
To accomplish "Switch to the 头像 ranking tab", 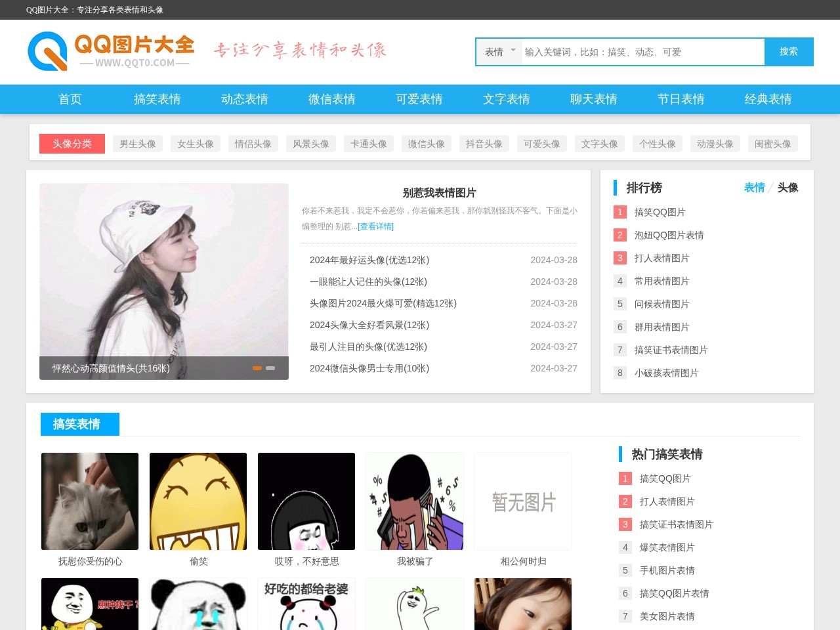I will [x=787, y=188].
